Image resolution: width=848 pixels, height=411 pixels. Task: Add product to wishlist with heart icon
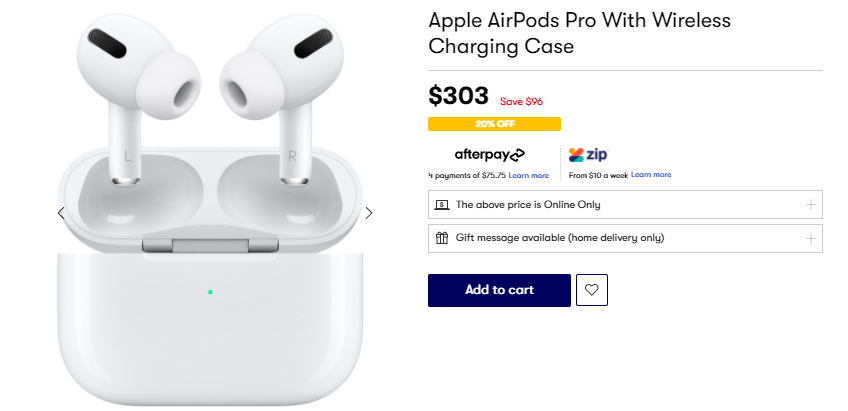click(592, 290)
